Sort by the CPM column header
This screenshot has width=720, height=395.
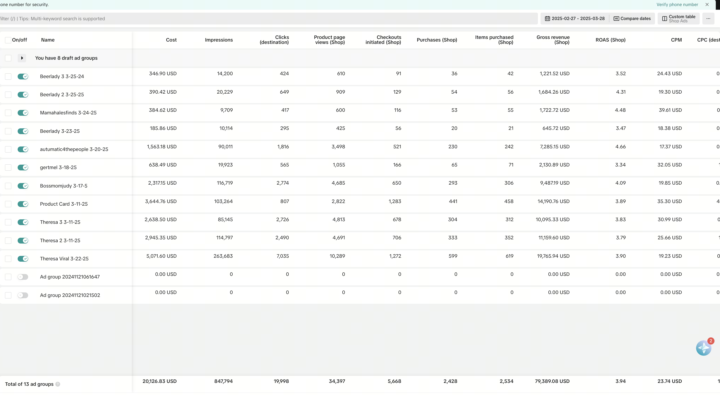[676, 40]
